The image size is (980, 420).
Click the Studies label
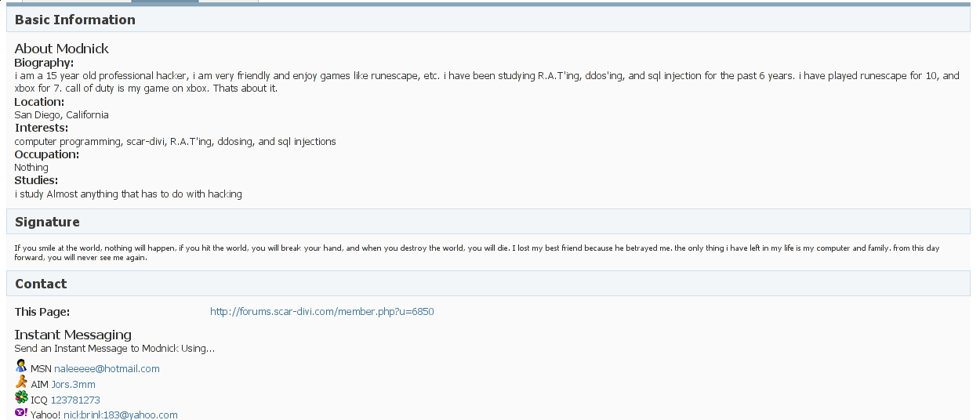pyautogui.click(x=36, y=180)
